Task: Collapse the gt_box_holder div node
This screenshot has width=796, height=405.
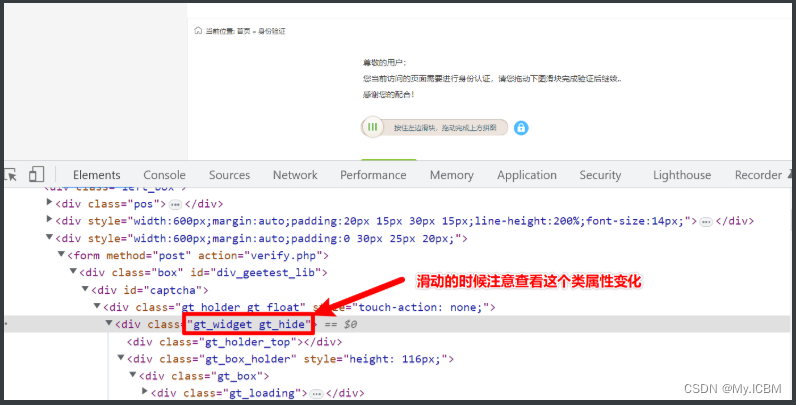Action: (121, 358)
